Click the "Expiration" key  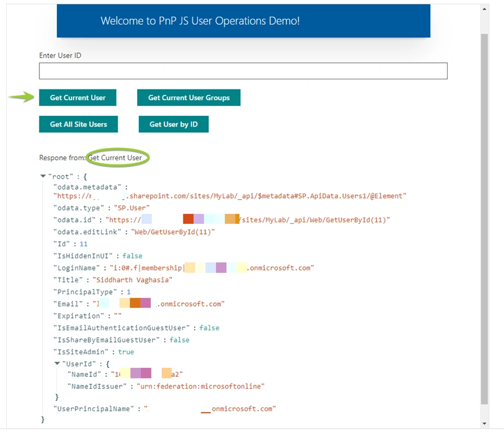[x=79, y=316]
